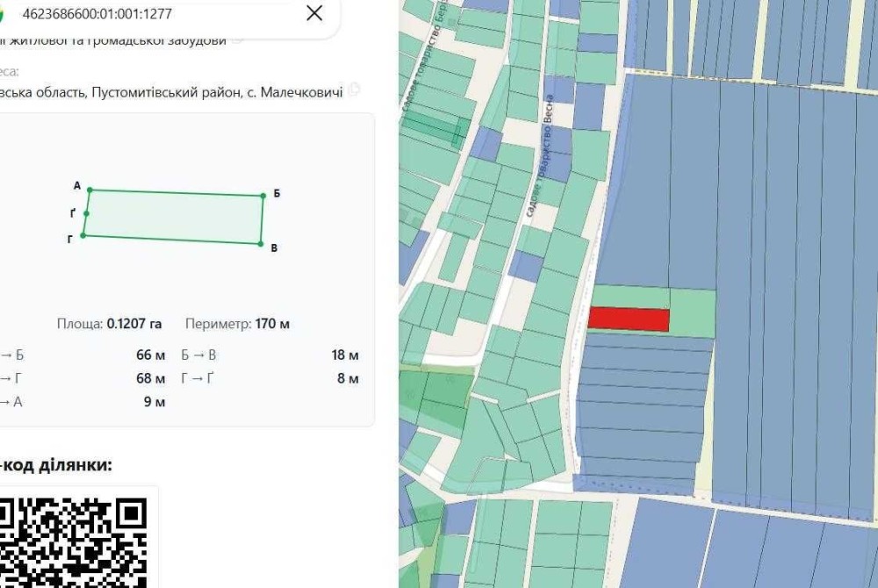
Task: Click the 'Периметр:' label
Action: pyautogui.click(x=219, y=324)
